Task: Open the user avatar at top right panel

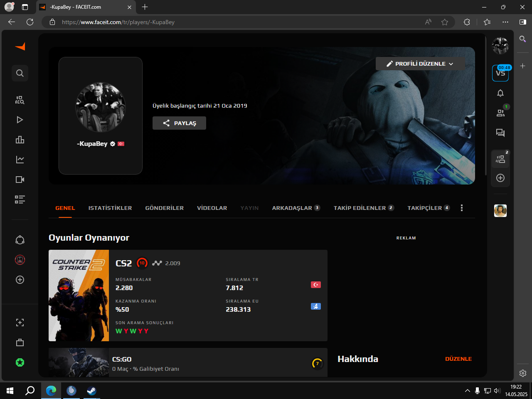Action: click(x=500, y=46)
